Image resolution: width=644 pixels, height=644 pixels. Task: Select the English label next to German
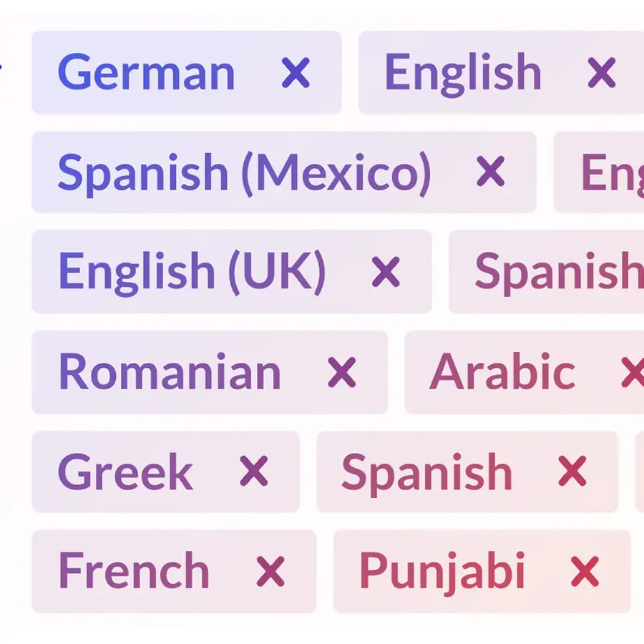click(463, 73)
